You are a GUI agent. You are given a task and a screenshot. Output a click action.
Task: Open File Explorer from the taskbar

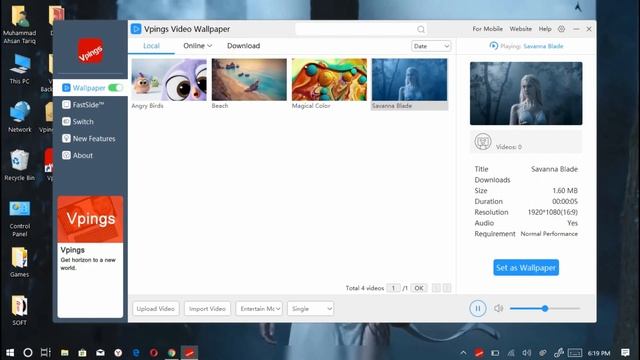tap(64, 353)
